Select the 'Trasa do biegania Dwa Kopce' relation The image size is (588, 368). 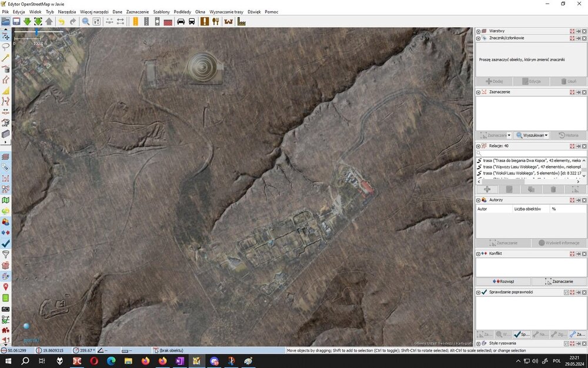click(x=531, y=160)
